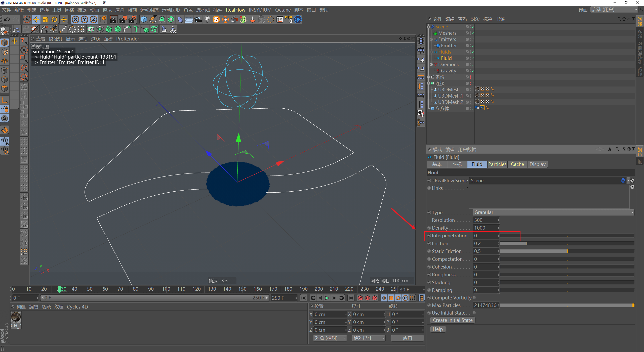The width and height of the screenshot is (644, 352).
Task: Click the Light bulb object icon
Action: point(207,20)
